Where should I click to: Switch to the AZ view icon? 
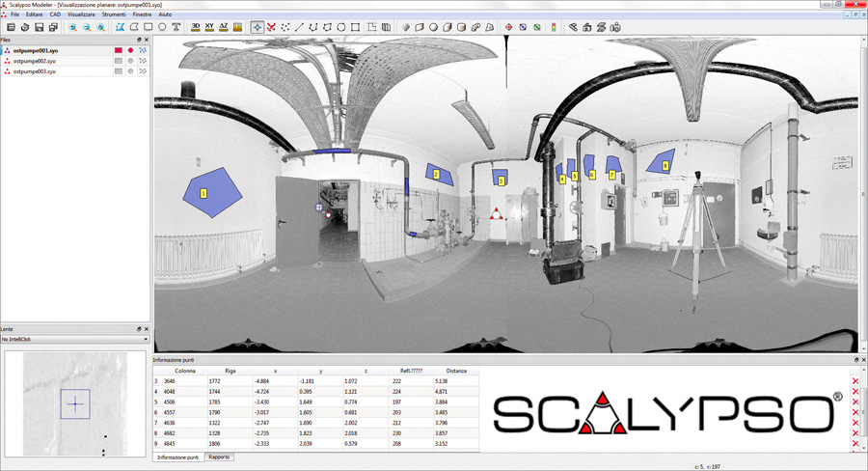coord(223,27)
